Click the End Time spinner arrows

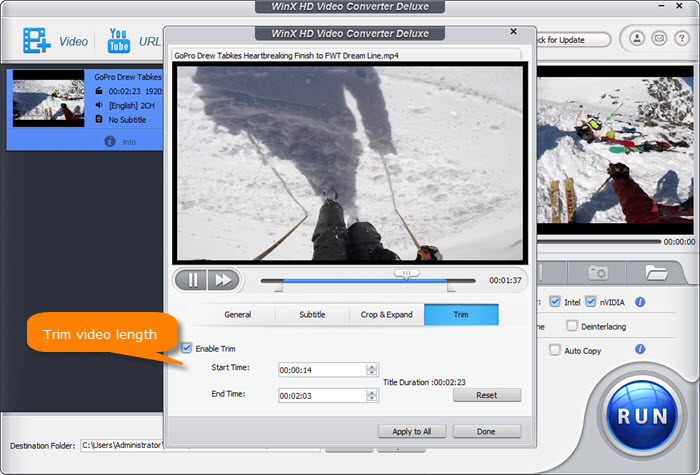click(371, 396)
